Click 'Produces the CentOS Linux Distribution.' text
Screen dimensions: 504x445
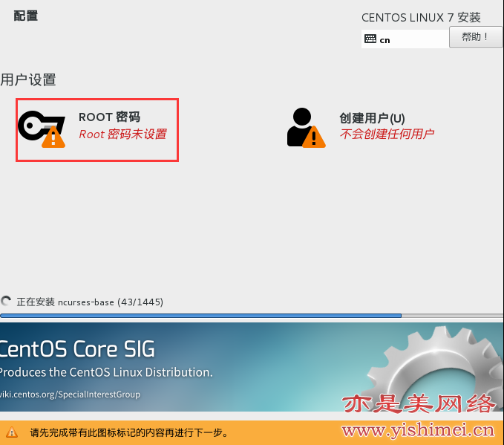tap(106, 372)
